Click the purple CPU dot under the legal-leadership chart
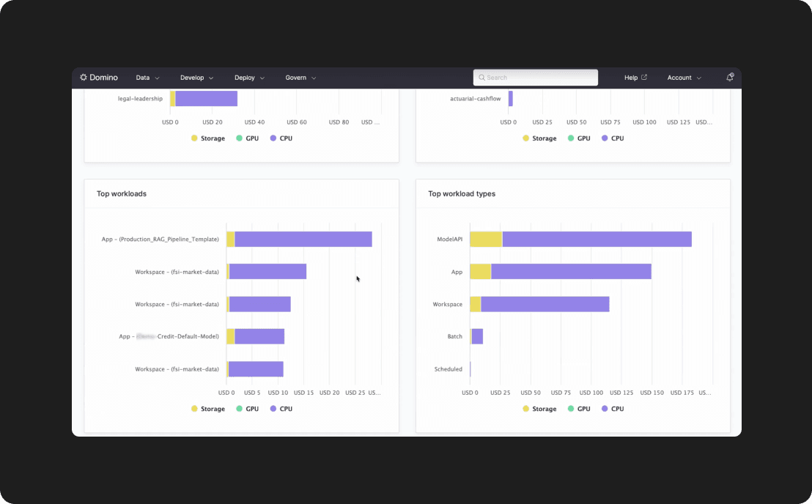This screenshot has height=504, width=812. [273, 138]
